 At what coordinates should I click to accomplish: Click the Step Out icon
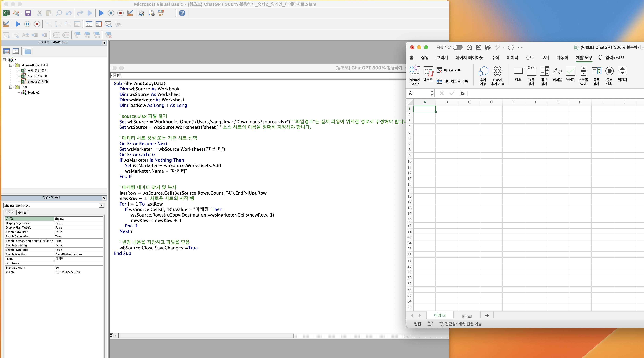pyautogui.click(x=68, y=24)
